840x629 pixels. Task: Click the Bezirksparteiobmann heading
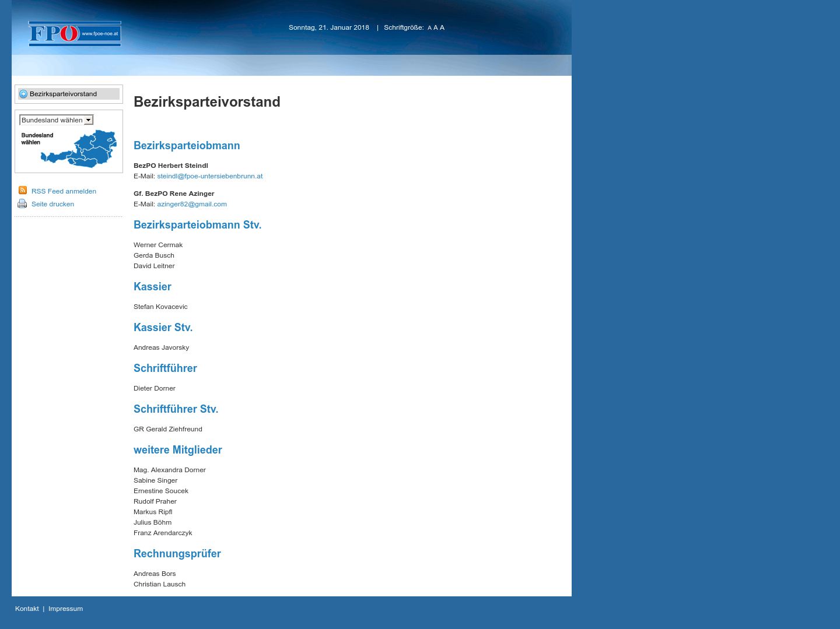pos(187,146)
